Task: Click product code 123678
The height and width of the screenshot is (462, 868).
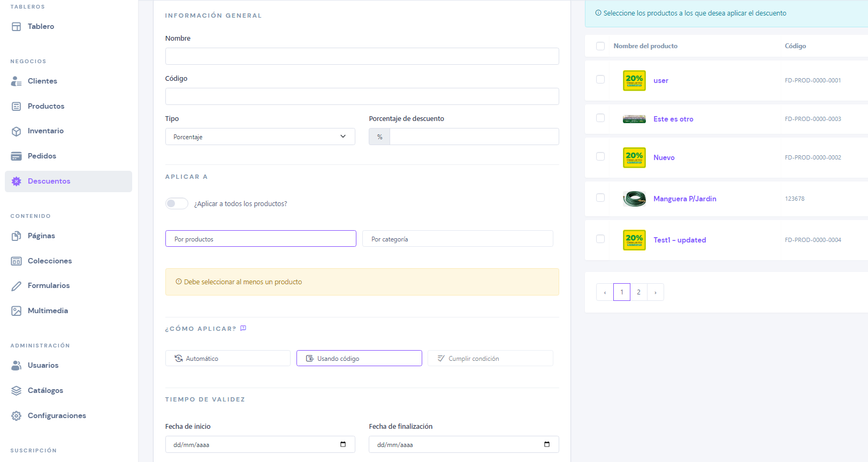Action: [795, 199]
